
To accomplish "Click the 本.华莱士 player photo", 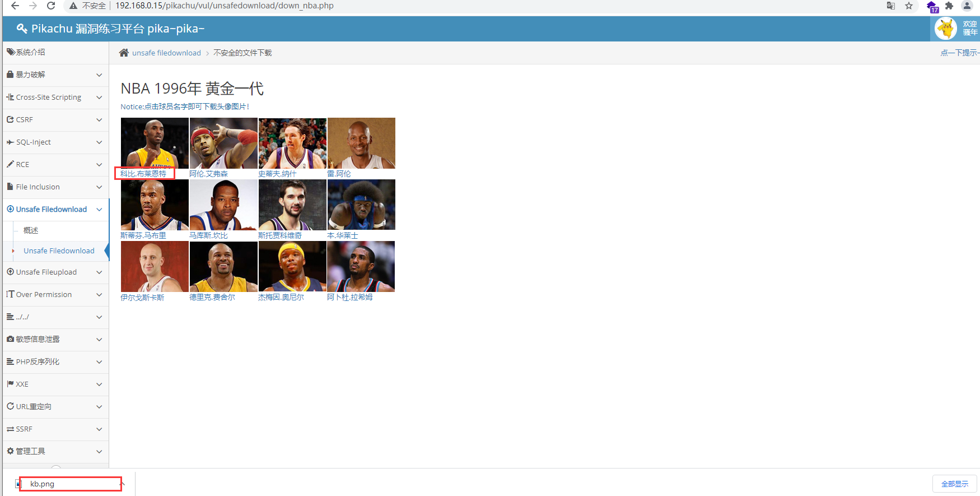I will [361, 205].
